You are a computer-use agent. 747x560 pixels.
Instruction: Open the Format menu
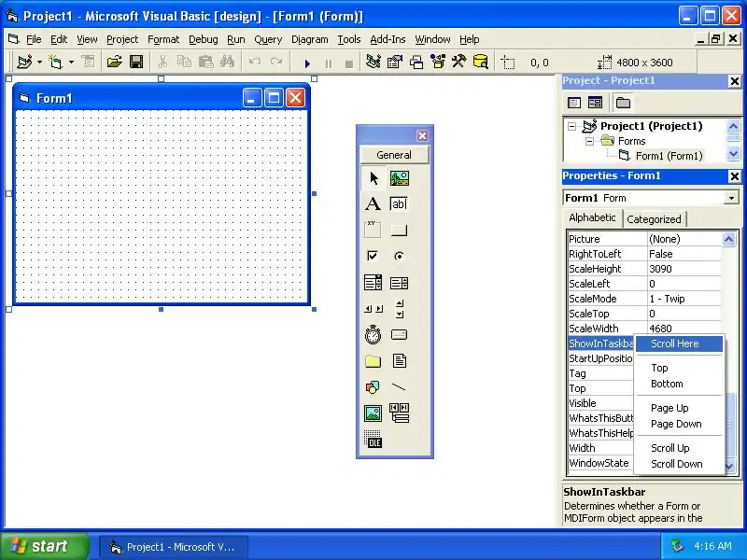pos(163,39)
